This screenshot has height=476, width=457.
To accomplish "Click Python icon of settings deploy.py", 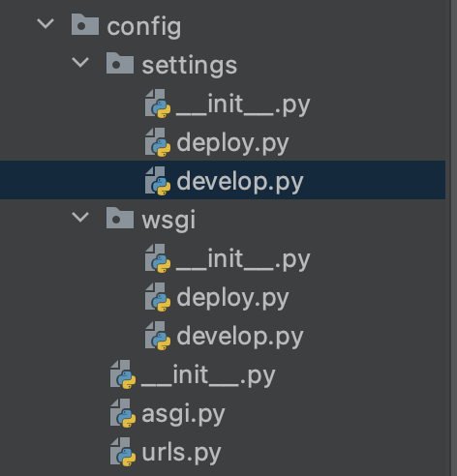I will (x=158, y=142).
